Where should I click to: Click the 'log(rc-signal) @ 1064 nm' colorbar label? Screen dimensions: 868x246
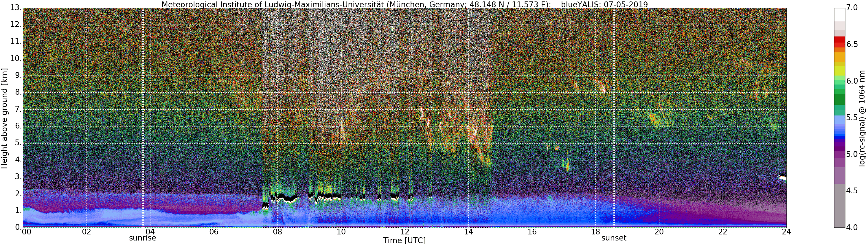pos(862,118)
